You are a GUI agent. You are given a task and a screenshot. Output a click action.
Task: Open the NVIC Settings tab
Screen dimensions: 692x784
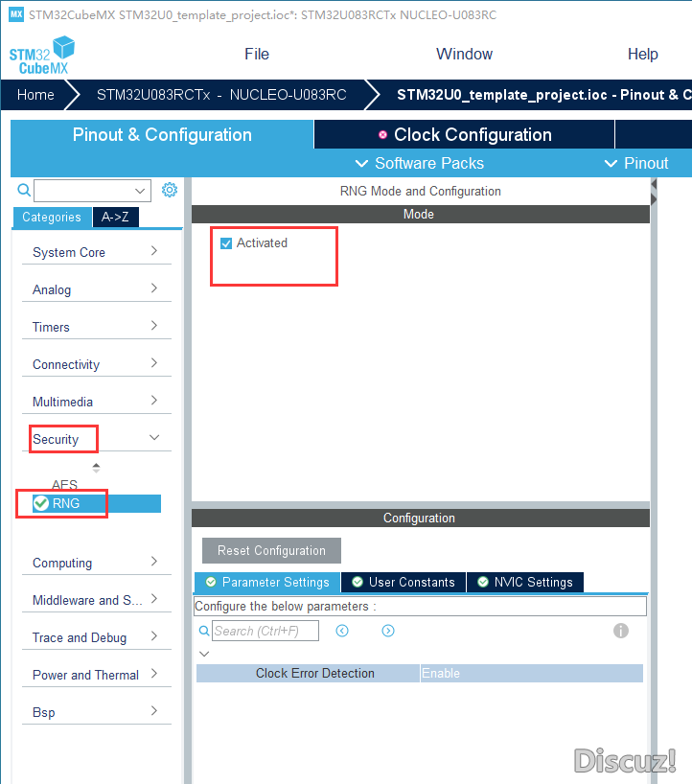[x=525, y=582]
